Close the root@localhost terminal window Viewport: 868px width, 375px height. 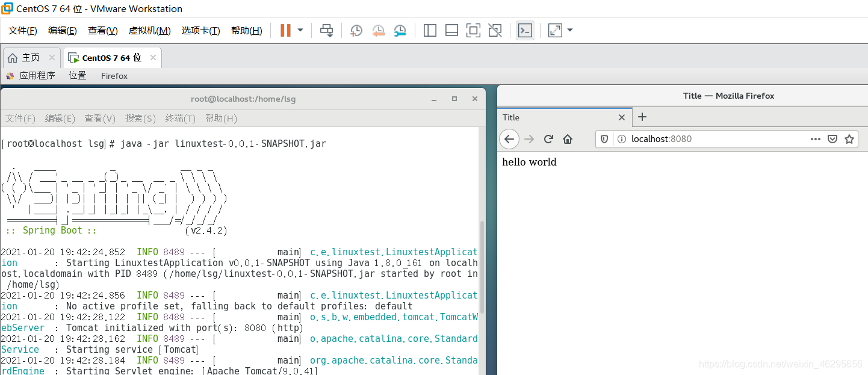(x=475, y=99)
